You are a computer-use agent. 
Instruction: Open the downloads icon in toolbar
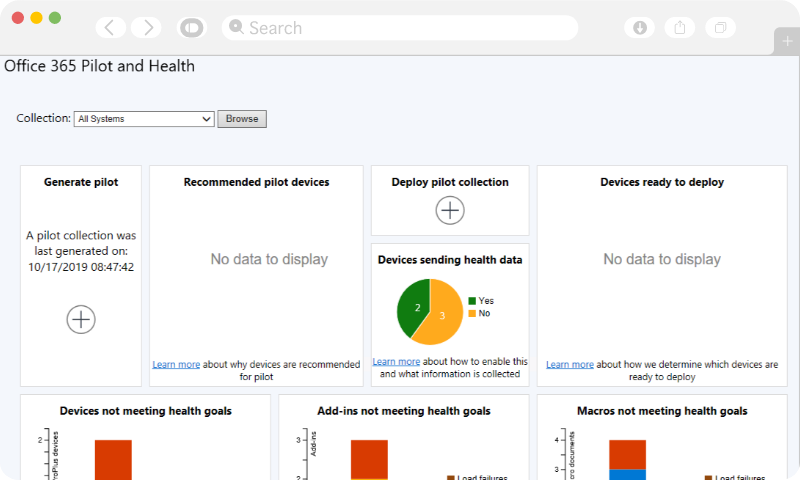[x=639, y=28]
